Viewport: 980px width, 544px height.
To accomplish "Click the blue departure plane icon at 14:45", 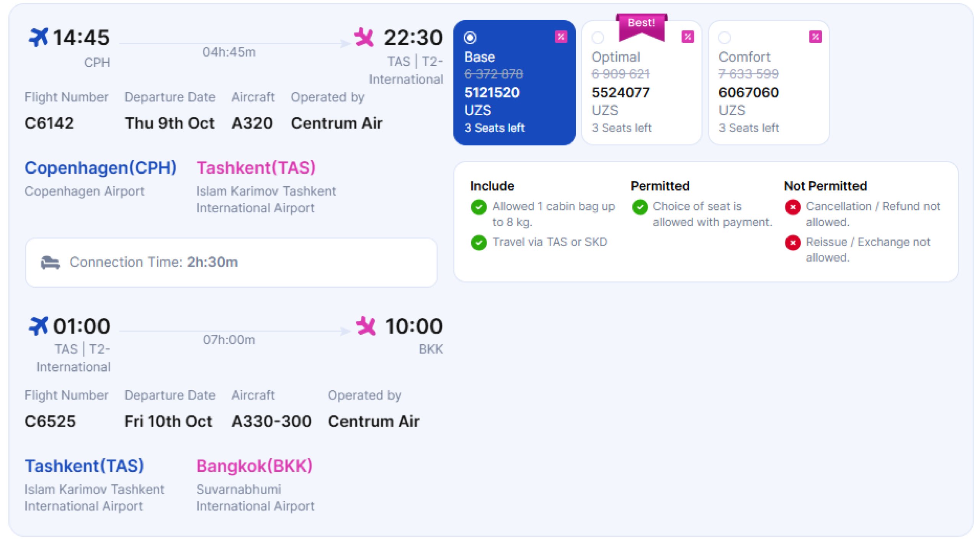I will point(39,37).
